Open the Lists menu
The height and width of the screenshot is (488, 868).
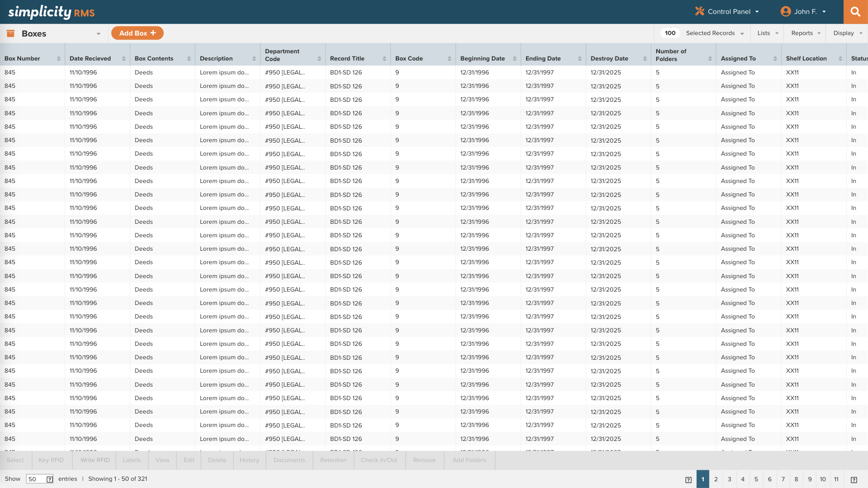pos(767,33)
